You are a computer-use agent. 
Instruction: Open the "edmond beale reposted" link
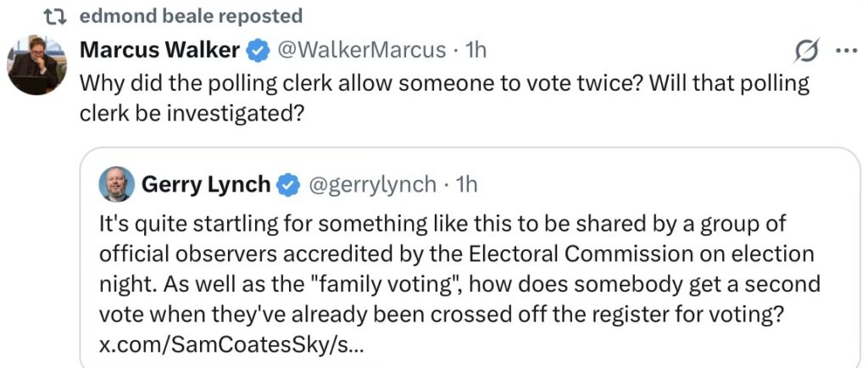pos(191,16)
